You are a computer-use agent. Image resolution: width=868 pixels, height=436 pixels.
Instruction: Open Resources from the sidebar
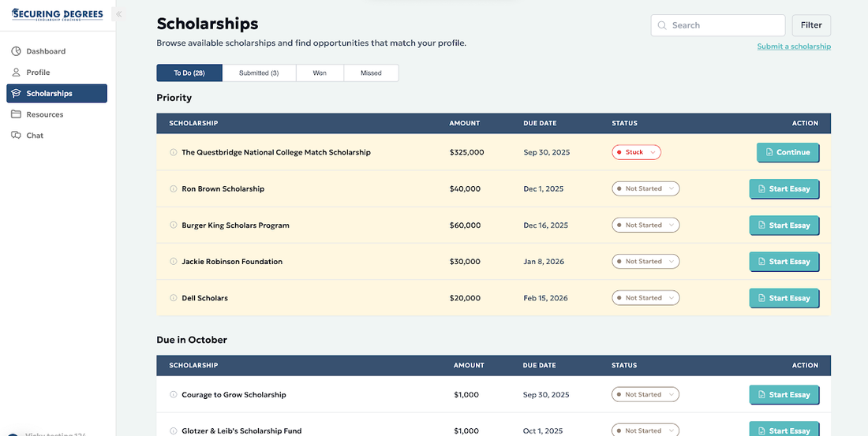(x=44, y=114)
